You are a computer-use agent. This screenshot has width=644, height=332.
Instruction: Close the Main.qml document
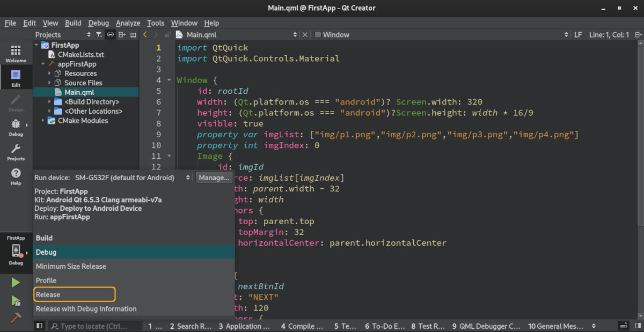pos(305,34)
